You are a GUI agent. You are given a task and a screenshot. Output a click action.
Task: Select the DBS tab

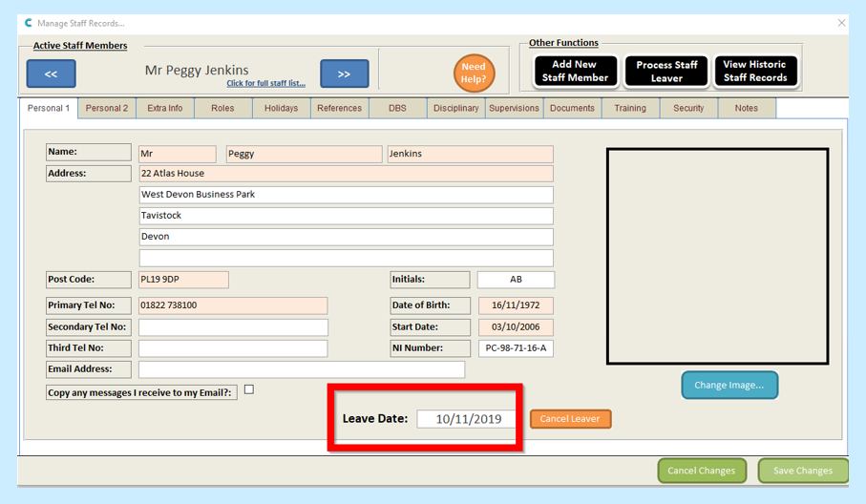click(397, 109)
